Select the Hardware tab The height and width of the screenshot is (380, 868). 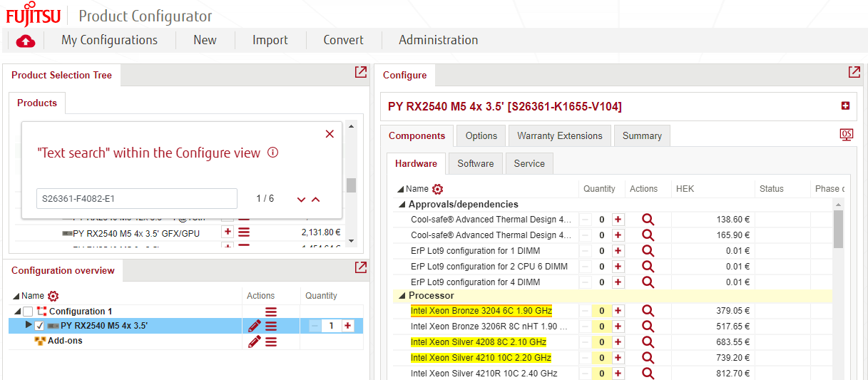[416, 163]
